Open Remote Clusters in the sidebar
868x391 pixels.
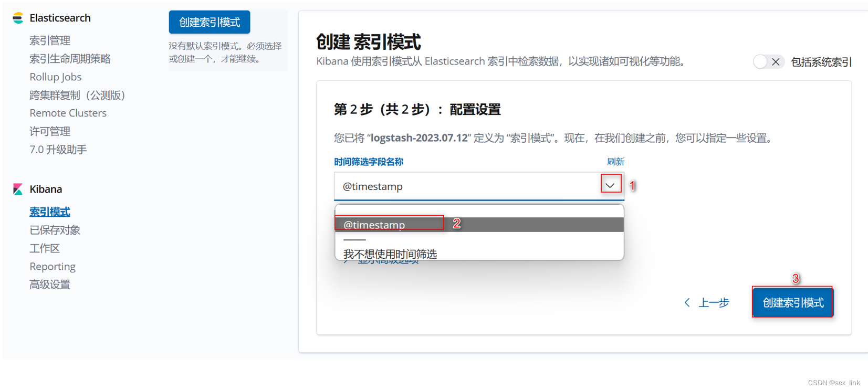point(68,113)
